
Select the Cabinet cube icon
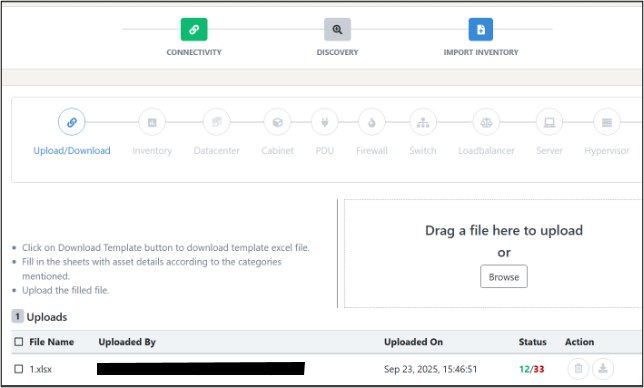[x=277, y=122]
